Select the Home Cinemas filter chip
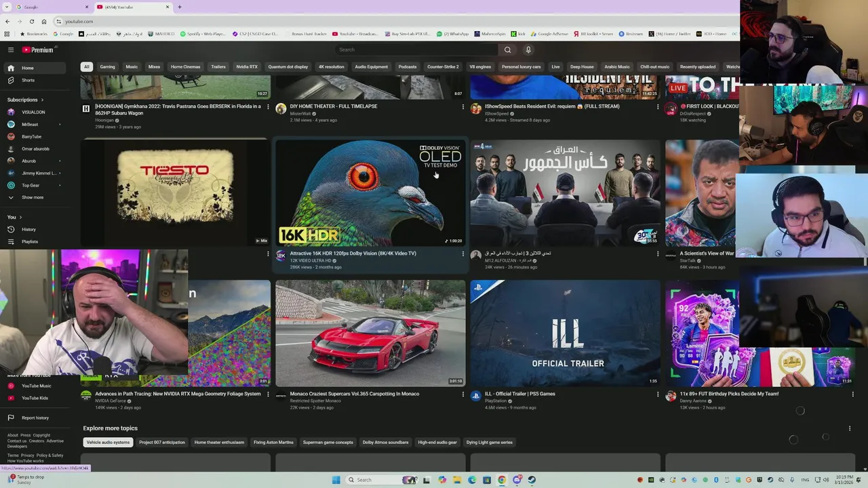Image resolution: width=868 pixels, height=488 pixels. tap(185, 66)
